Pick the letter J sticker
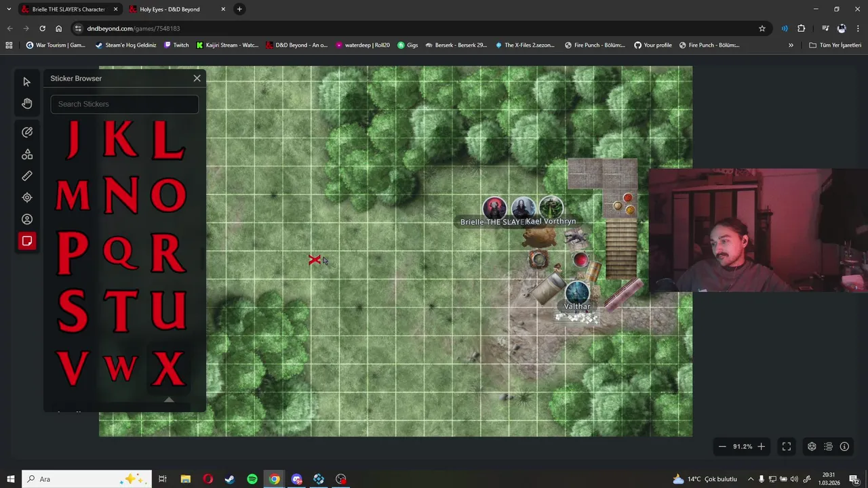Screen dimensions: 868x488 coord(73,139)
